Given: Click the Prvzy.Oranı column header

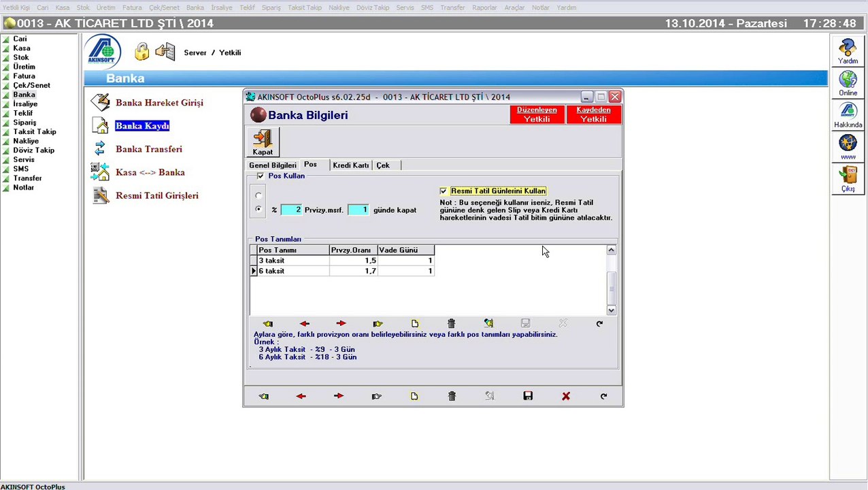Looking at the screenshot, I should [x=353, y=250].
